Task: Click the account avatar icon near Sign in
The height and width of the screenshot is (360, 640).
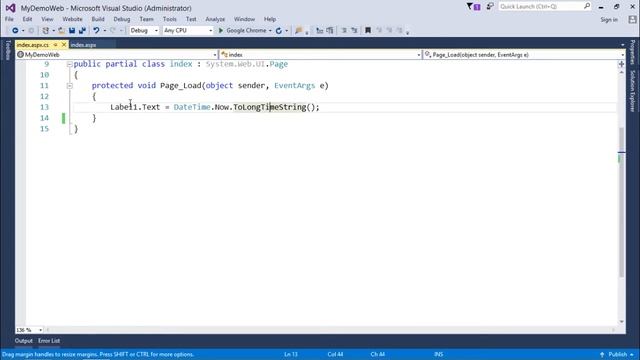Action: pyautogui.click(x=632, y=19)
